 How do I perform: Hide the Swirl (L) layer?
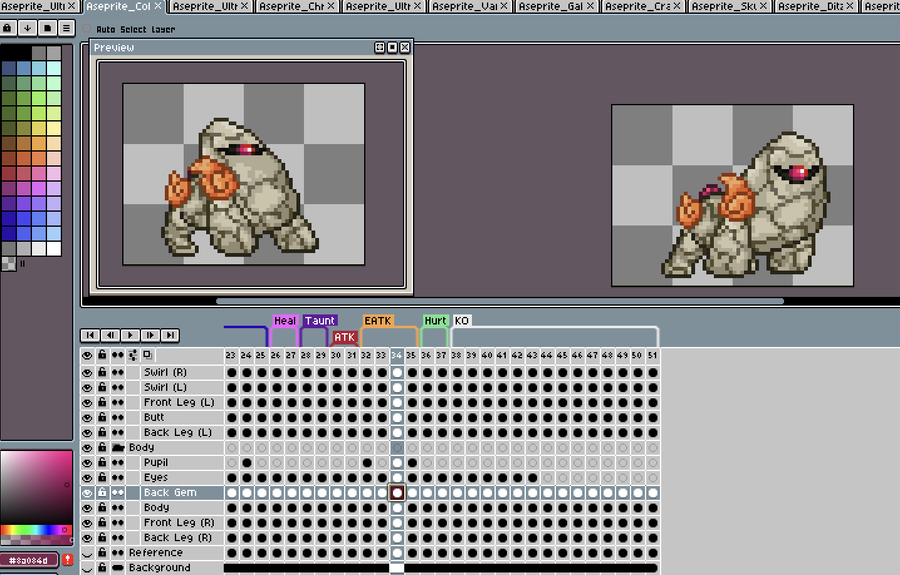coord(87,387)
